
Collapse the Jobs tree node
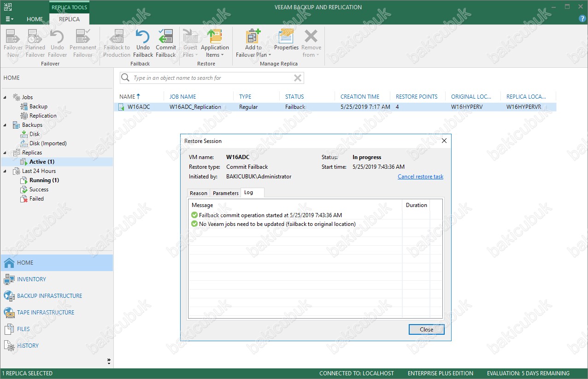click(6, 97)
